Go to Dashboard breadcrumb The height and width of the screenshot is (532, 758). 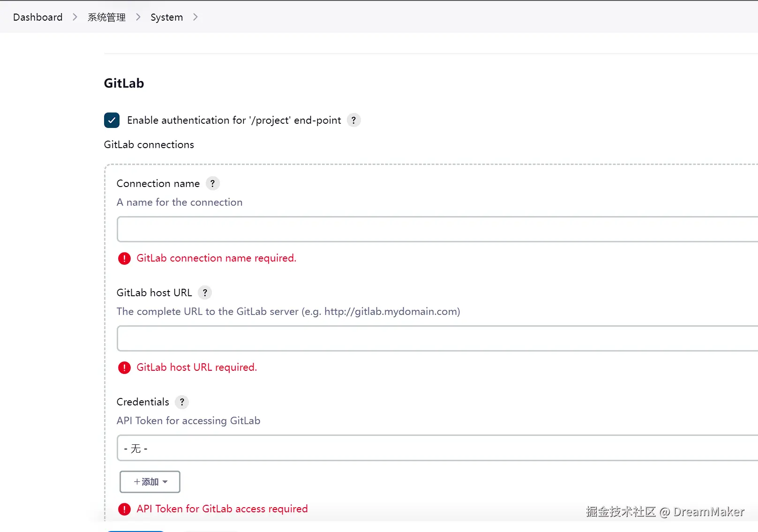pyautogui.click(x=38, y=17)
